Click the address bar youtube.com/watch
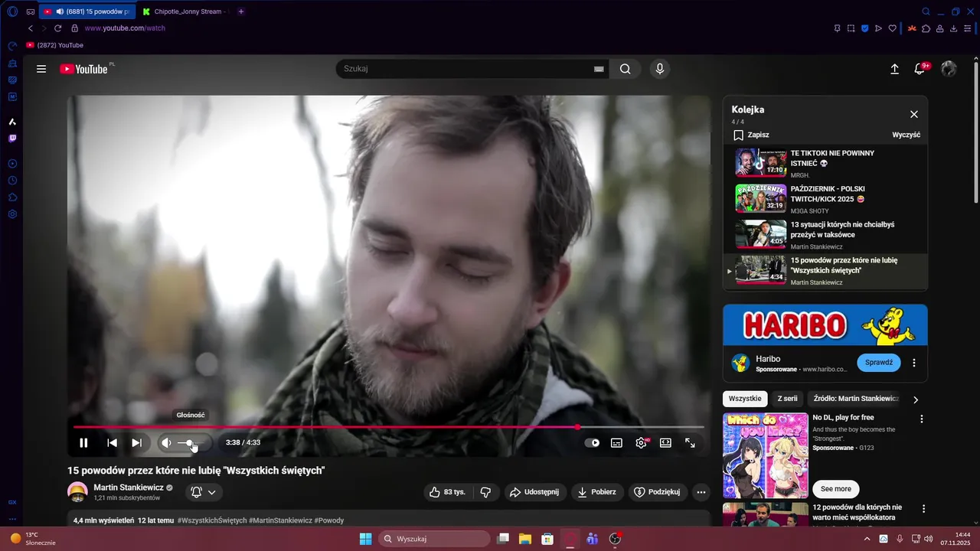The image size is (980, 551). [x=125, y=28]
